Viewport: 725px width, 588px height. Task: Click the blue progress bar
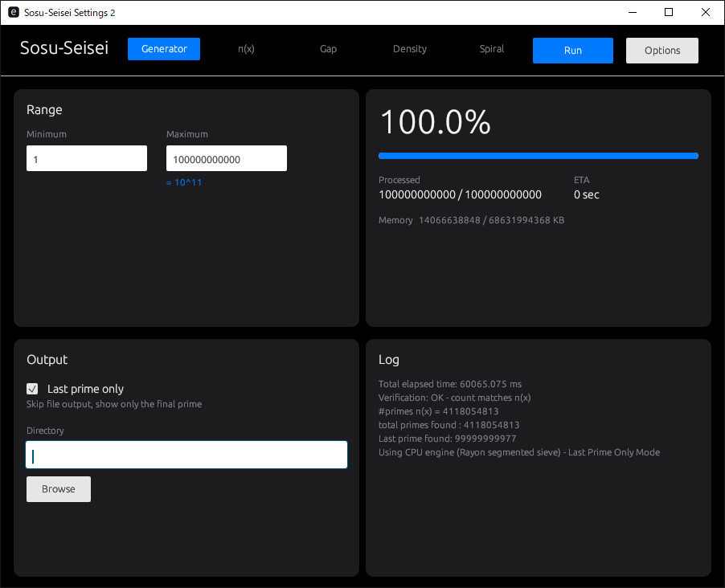click(538, 156)
